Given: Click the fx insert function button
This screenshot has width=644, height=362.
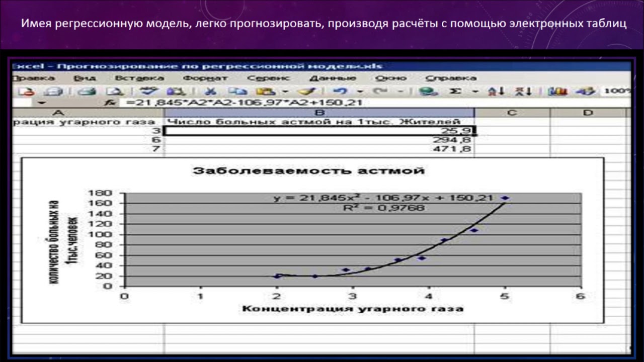Looking at the screenshot, I should click(110, 103).
